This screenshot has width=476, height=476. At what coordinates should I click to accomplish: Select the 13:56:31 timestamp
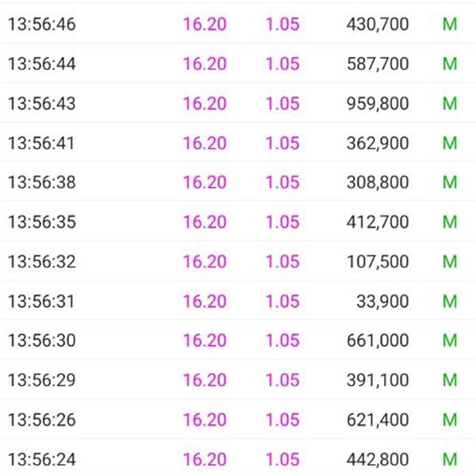(x=41, y=301)
